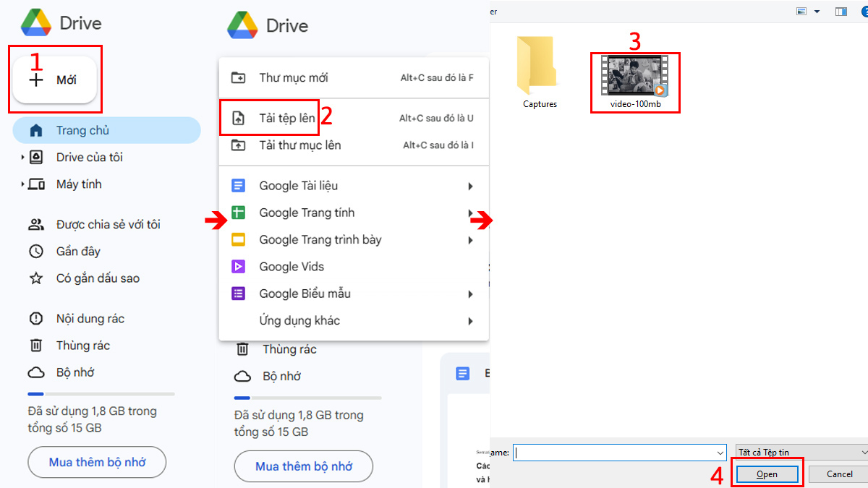Screen dimensions: 868x488
Task: Select Máy tính in the sidebar
Action: 79,184
